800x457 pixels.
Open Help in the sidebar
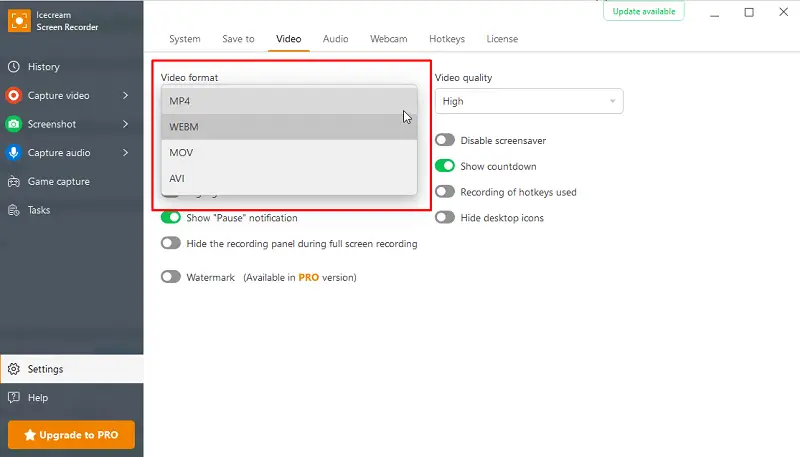tap(38, 397)
